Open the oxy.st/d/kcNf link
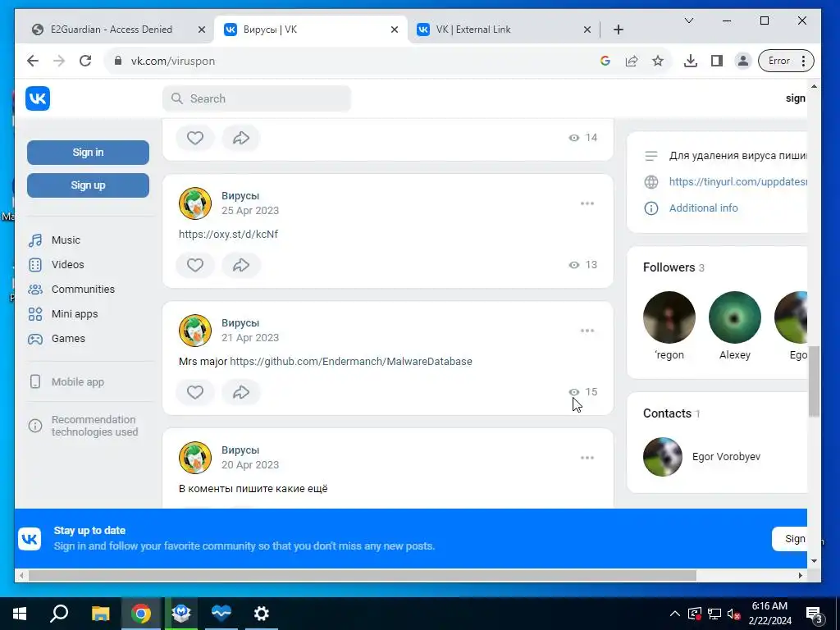Screen dimensions: 840x630 [x=228, y=234]
